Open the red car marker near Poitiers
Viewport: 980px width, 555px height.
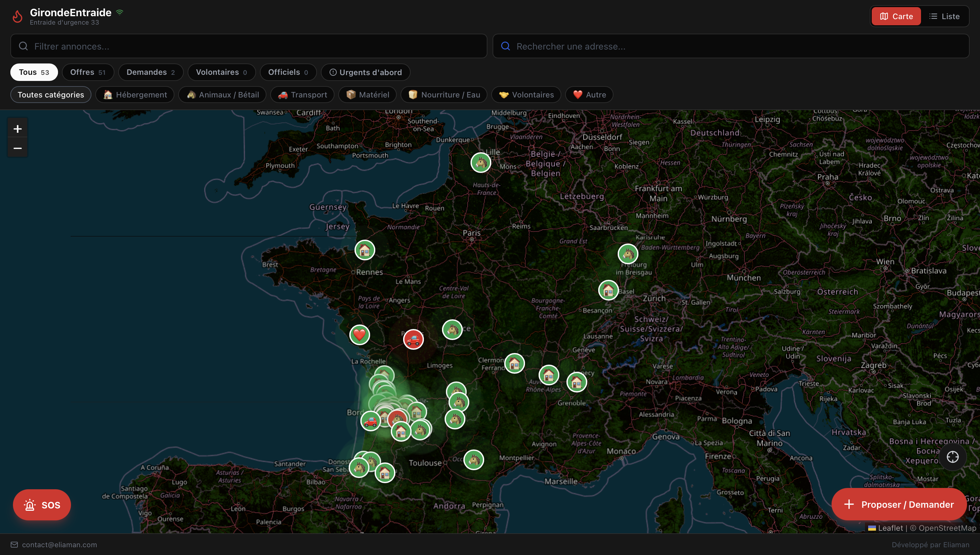tap(413, 339)
